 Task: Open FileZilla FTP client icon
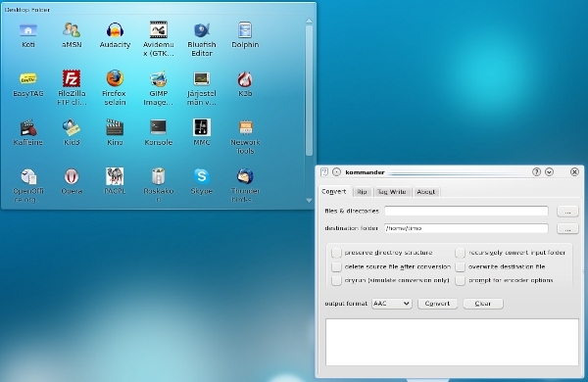point(72,78)
